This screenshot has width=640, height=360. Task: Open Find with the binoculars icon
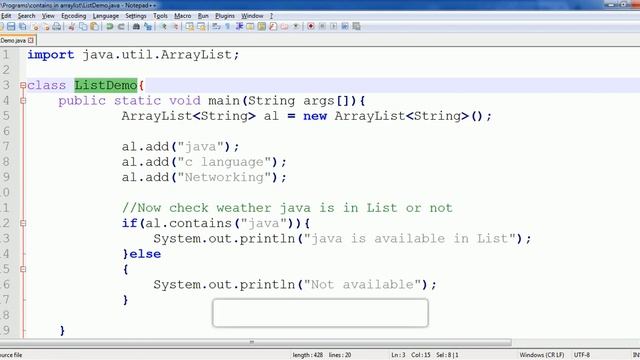(136, 27)
